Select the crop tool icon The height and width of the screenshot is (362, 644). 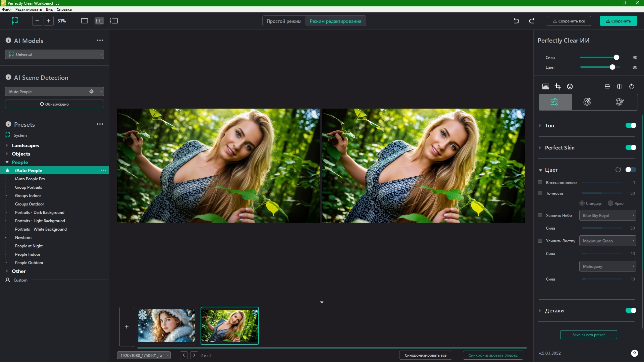(557, 86)
